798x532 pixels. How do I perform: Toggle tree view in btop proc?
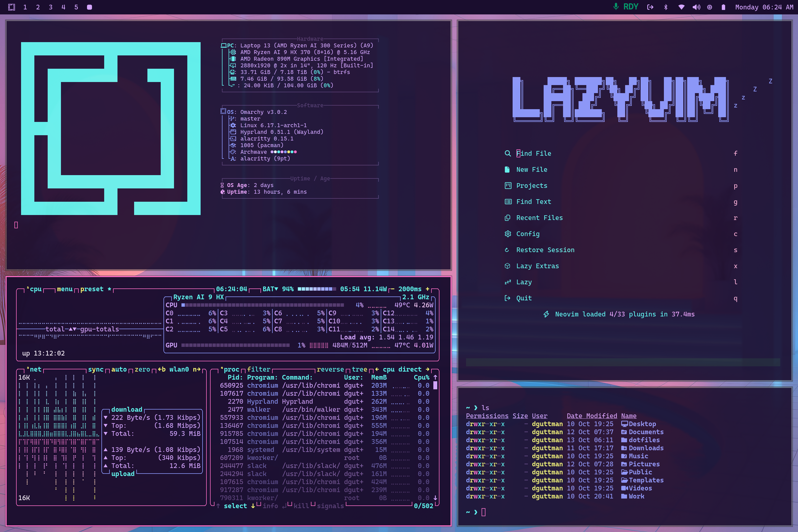tap(360, 369)
